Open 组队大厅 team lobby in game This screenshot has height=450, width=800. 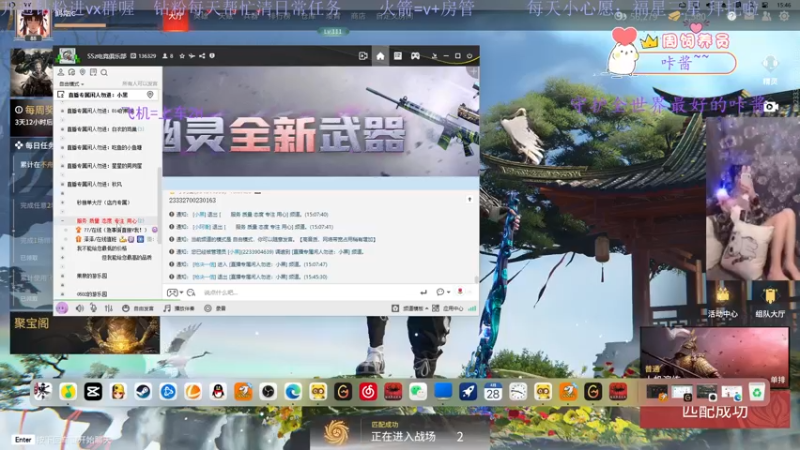tap(770, 302)
